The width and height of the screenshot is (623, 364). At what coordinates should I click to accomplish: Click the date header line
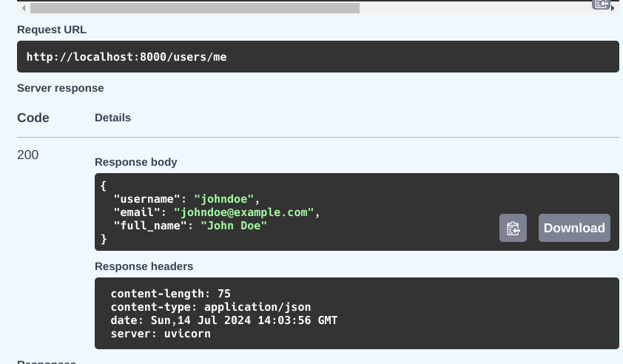tap(223, 320)
